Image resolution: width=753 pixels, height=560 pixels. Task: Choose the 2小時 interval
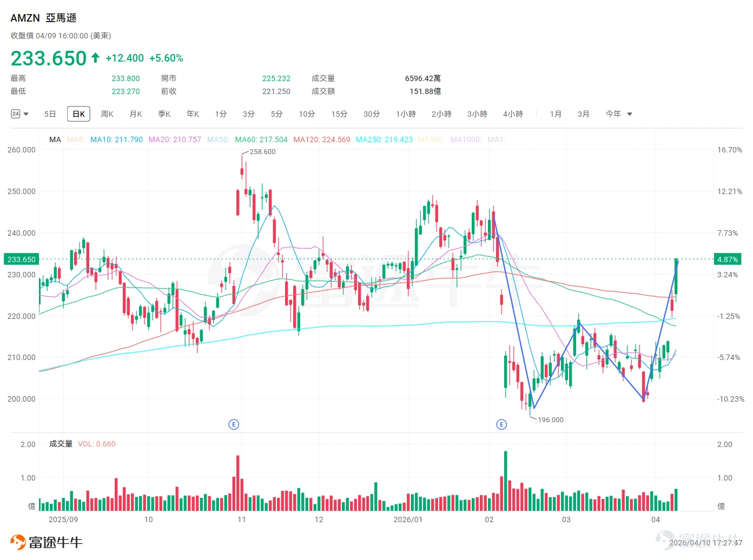pyautogui.click(x=441, y=114)
